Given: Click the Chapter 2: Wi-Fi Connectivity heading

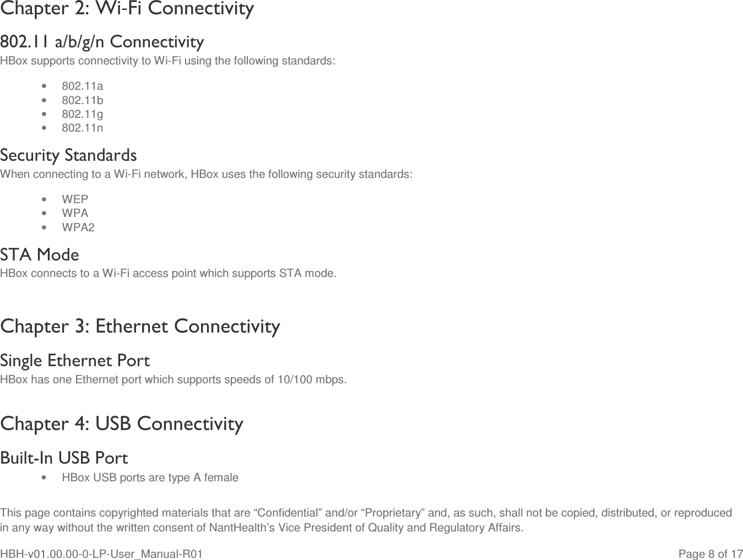Looking at the screenshot, I should [127, 9].
